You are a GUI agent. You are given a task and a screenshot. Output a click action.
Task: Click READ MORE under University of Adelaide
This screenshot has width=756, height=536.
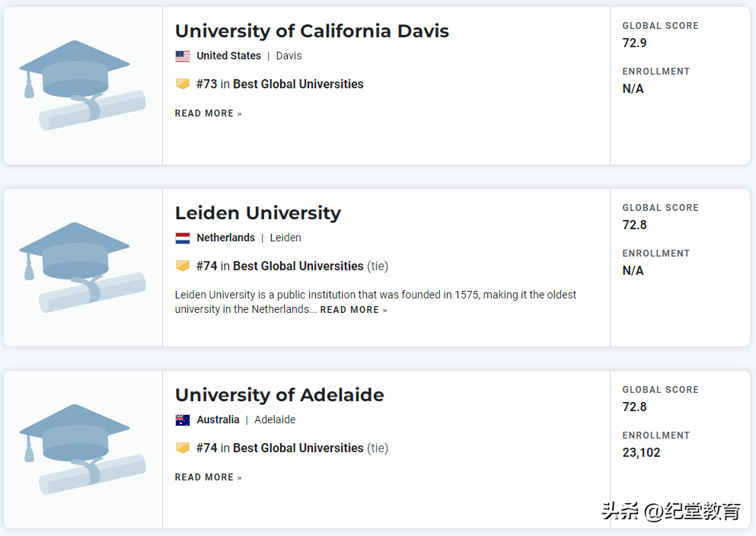208,477
